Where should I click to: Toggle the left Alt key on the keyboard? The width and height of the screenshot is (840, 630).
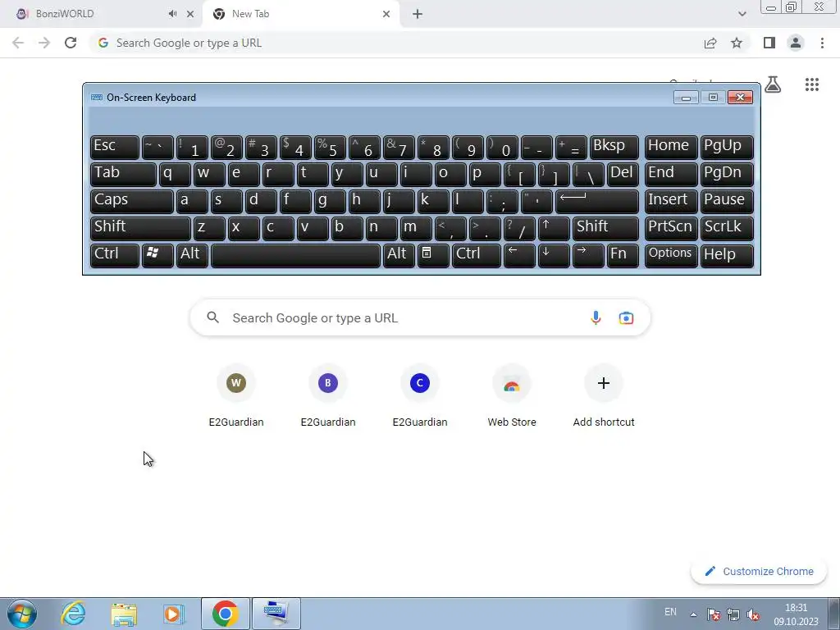192,256
